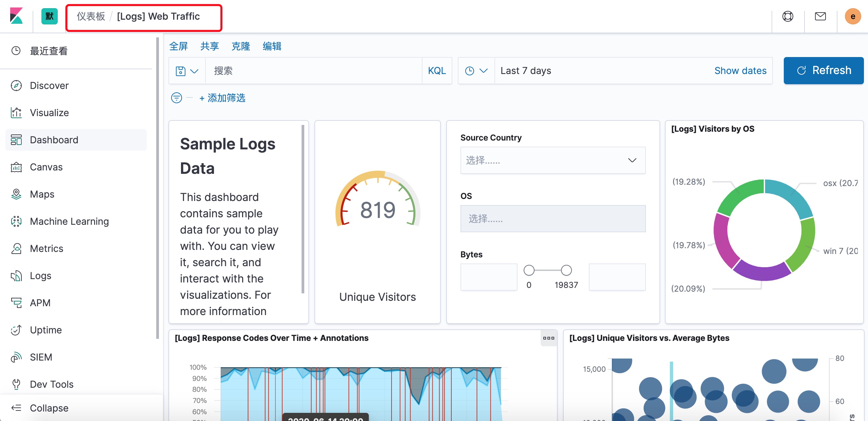The height and width of the screenshot is (421, 868).
Task: Expand the Source Country select box
Action: 553,160
